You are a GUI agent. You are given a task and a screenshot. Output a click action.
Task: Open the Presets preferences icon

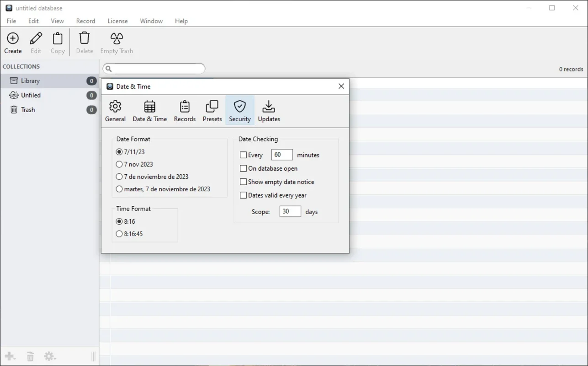pos(212,107)
